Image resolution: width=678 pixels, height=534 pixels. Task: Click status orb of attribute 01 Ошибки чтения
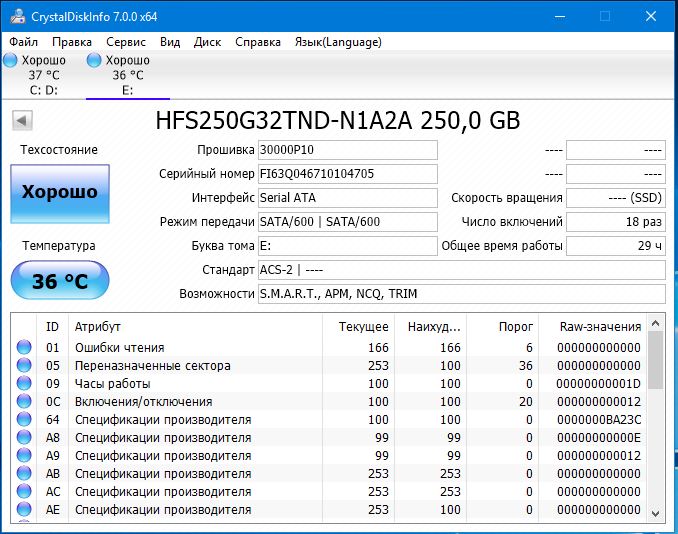[24, 347]
